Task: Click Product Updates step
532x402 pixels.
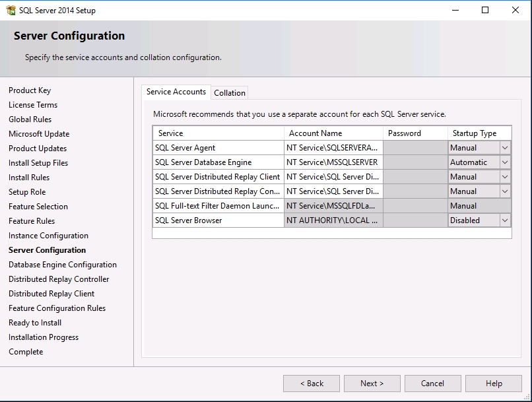Action: click(38, 149)
